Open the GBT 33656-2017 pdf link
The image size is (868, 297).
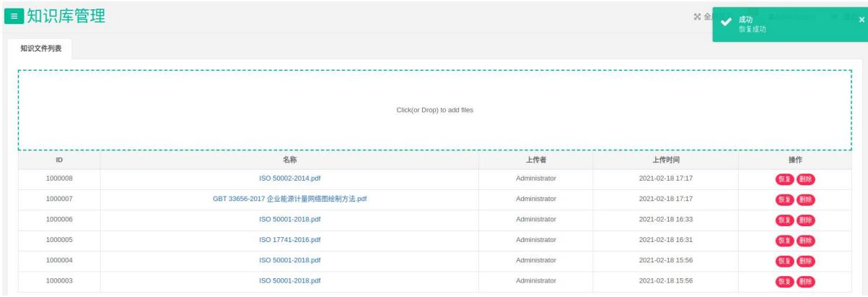289,199
